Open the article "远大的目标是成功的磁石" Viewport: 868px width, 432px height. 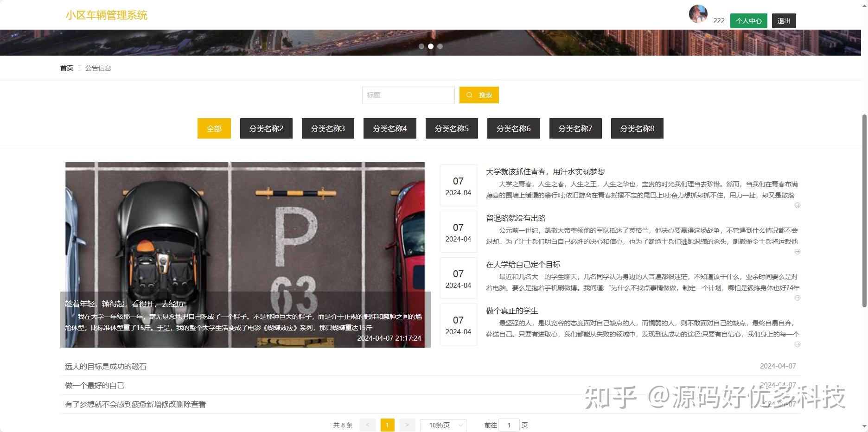coord(105,366)
